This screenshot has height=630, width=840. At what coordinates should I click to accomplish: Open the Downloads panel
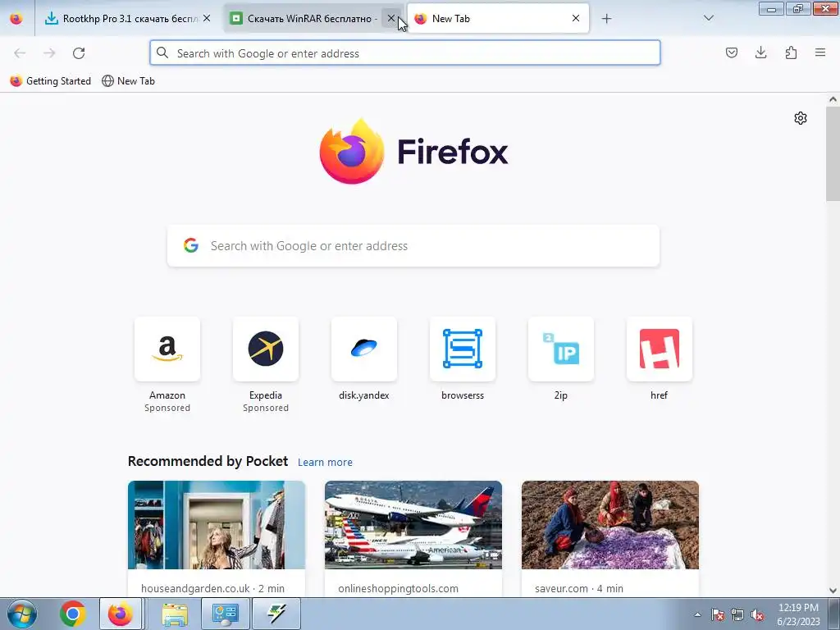tap(761, 52)
